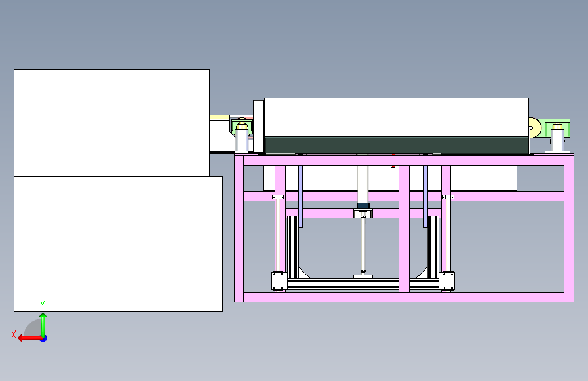This screenshot has width=588, height=381.
Task: Select the dark green band under the white cover
Action: (x=397, y=145)
